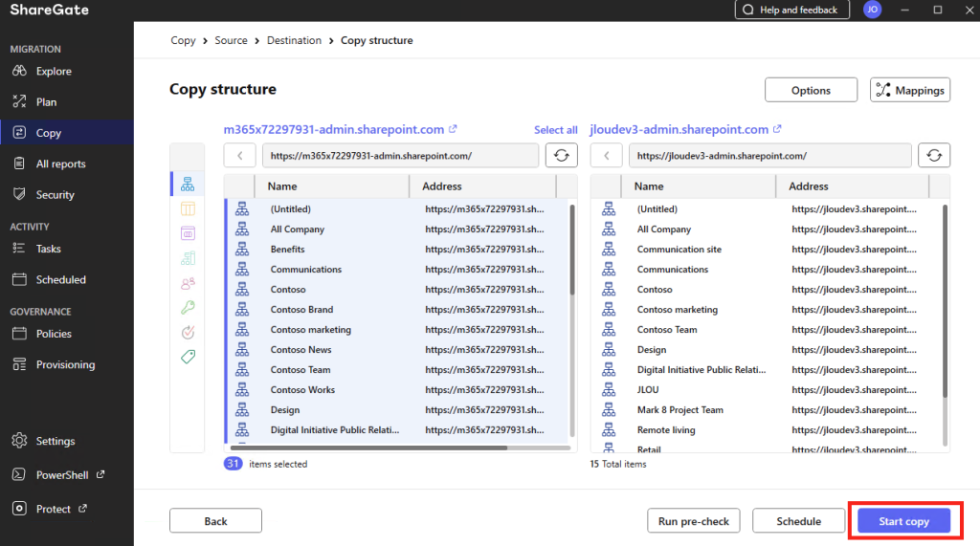Image resolution: width=980 pixels, height=546 pixels.
Task: Select workflow checkmark icon in toolbar
Action: (188, 332)
